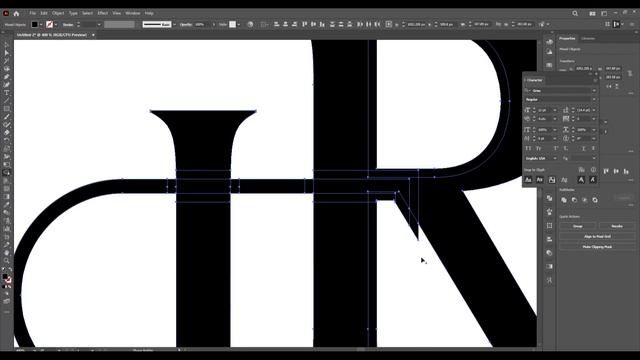640x360 pixels.
Task: Open the font size dropdown in Character
Action: 555,110
